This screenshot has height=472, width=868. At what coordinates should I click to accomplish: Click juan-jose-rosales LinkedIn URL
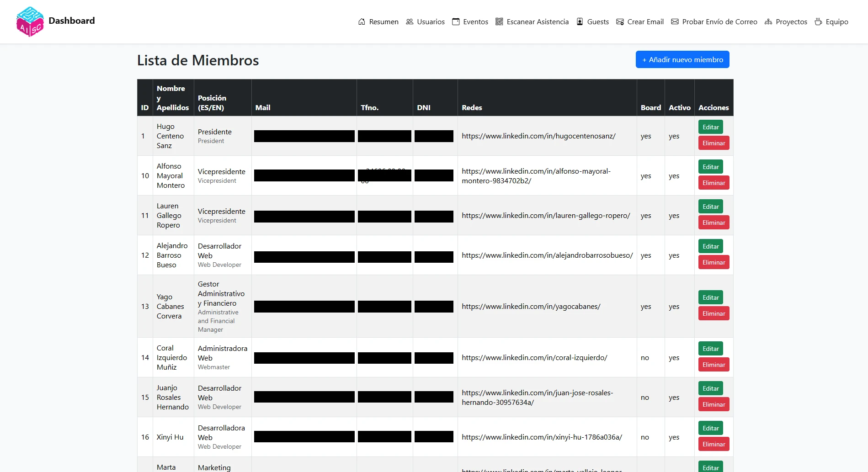point(538,398)
